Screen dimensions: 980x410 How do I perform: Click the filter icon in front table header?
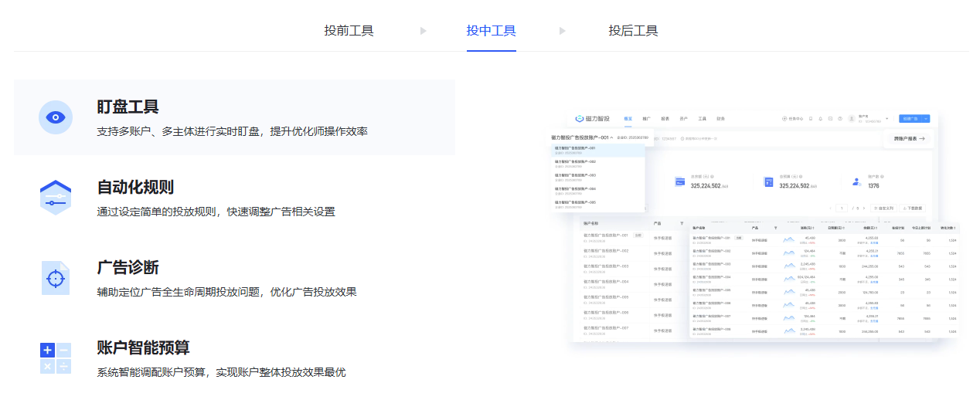tap(775, 228)
